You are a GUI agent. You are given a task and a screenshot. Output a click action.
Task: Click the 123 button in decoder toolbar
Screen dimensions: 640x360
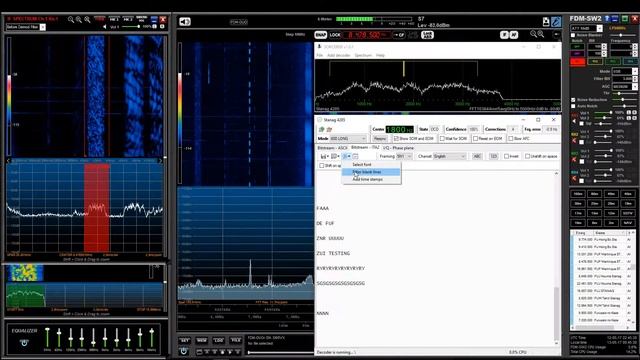point(493,156)
